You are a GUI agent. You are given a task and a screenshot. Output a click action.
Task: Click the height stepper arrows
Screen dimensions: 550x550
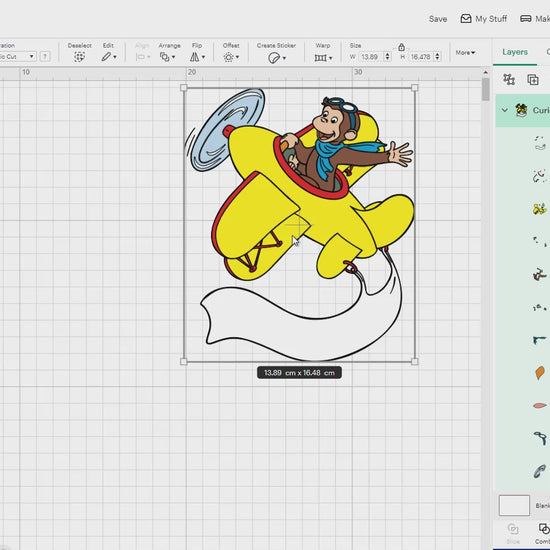[x=437, y=56]
